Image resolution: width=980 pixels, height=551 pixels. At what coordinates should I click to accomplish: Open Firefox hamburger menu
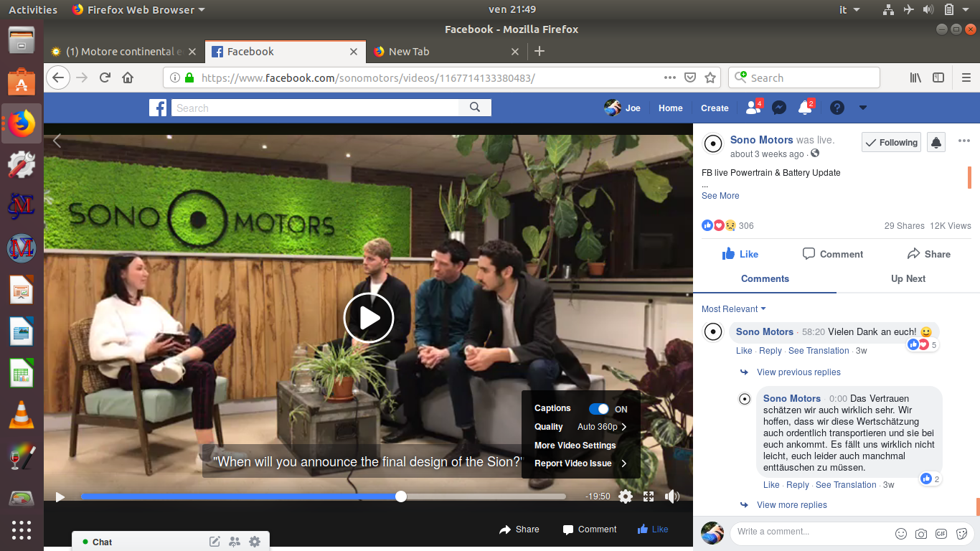pos(966,77)
